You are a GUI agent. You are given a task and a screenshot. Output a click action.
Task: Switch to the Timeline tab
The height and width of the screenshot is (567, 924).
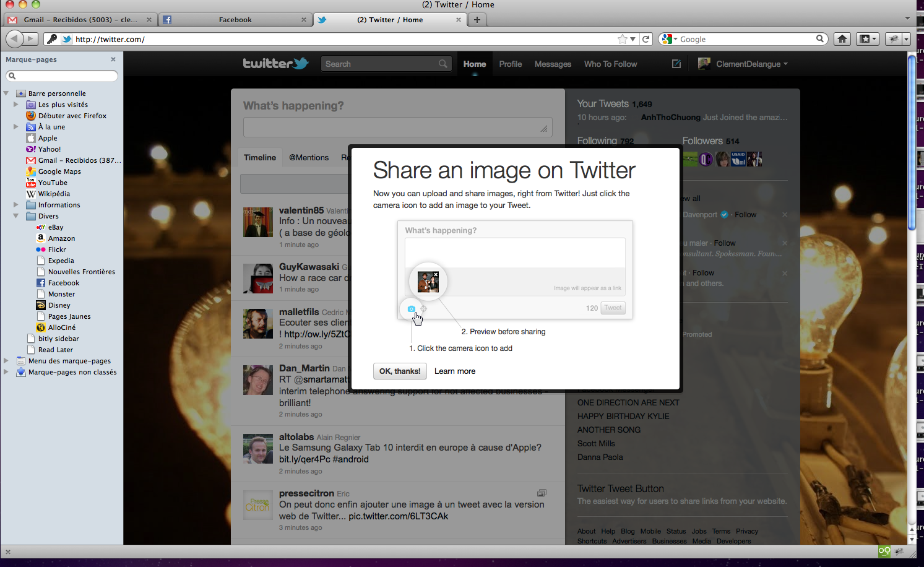(x=260, y=157)
